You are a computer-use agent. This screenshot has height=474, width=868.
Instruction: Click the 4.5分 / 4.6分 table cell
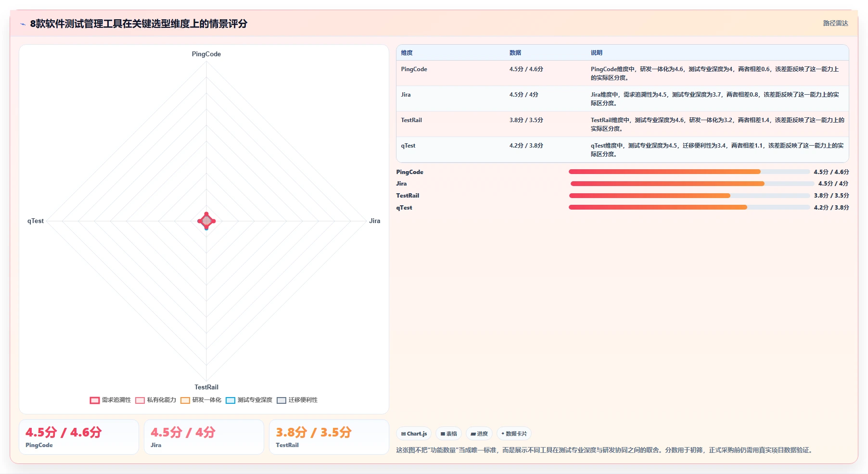pyautogui.click(x=526, y=69)
